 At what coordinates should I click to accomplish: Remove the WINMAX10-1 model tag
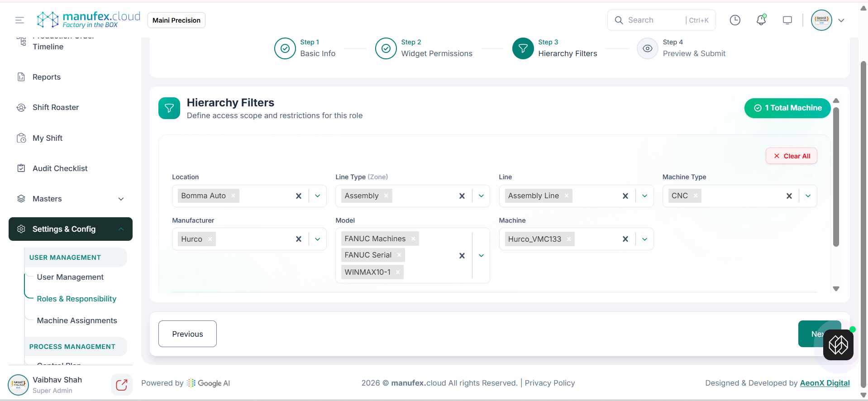click(398, 272)
